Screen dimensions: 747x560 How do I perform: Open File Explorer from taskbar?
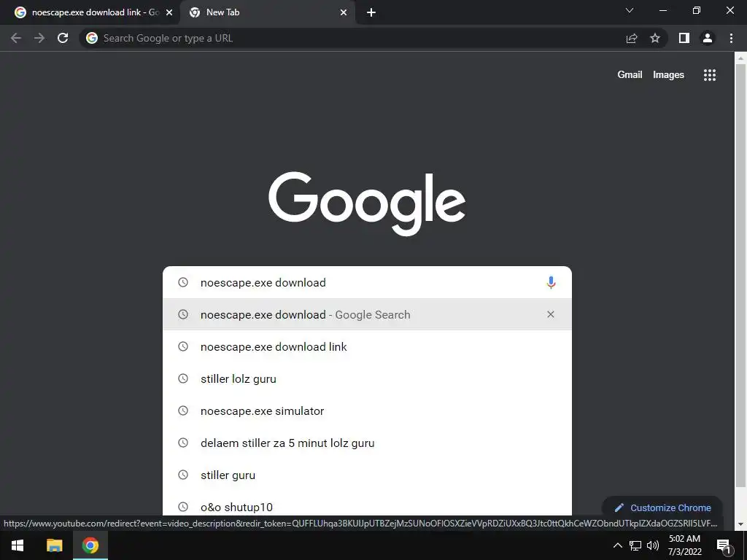pyautogui.click(x=54, y=545)
